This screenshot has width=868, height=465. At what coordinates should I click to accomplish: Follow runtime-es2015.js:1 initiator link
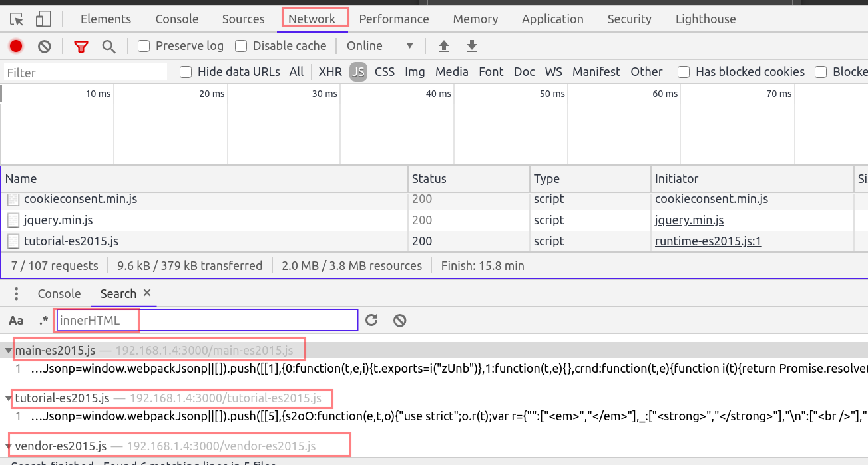[708, 241]
